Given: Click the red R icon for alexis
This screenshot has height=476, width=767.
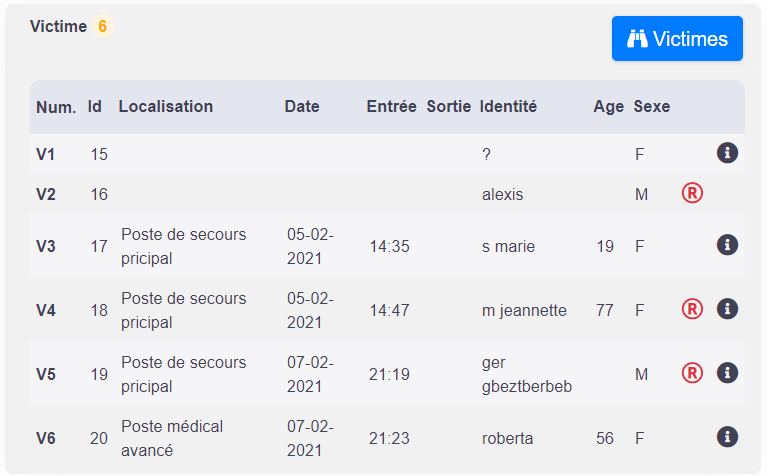Looking at the screenshot, I should coord(692,193).
